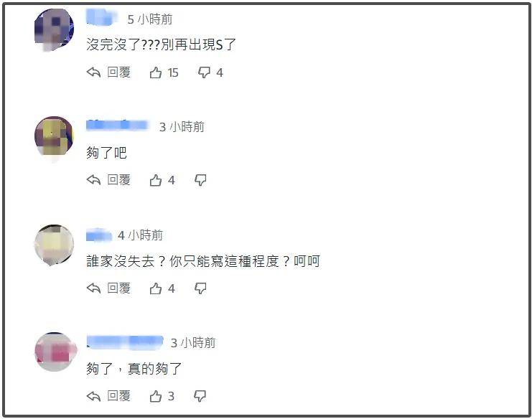Open username link beside '4 小時前'

(x=99, y=235)
